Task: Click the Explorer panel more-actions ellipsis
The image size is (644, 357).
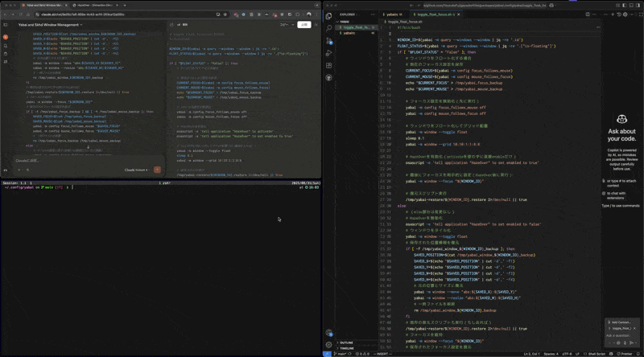Action: (373, 14)
